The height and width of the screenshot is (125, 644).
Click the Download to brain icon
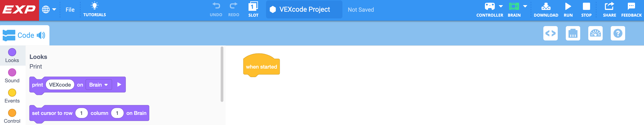tap(546, 7)
